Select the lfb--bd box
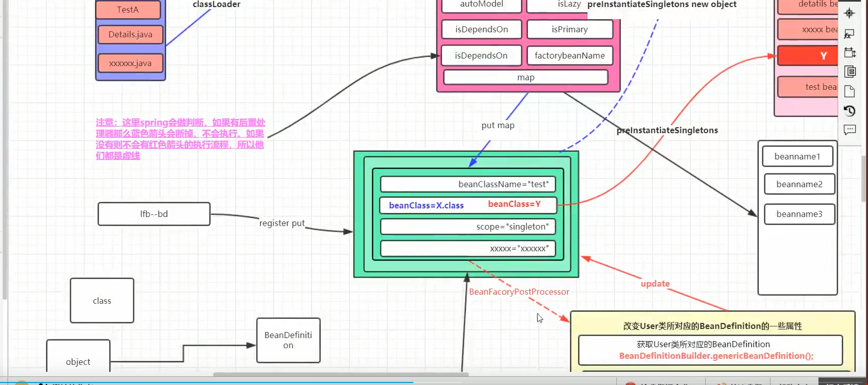The width and height of the screenshot is (868, 385). coord(154,214)
